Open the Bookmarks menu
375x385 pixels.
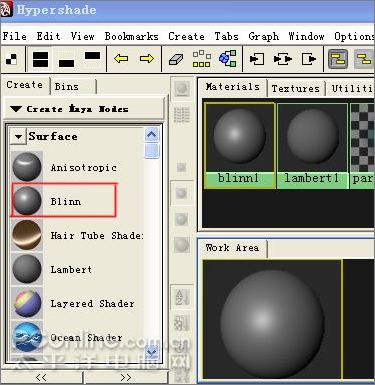pyautogui.click(x=132, y=36)
